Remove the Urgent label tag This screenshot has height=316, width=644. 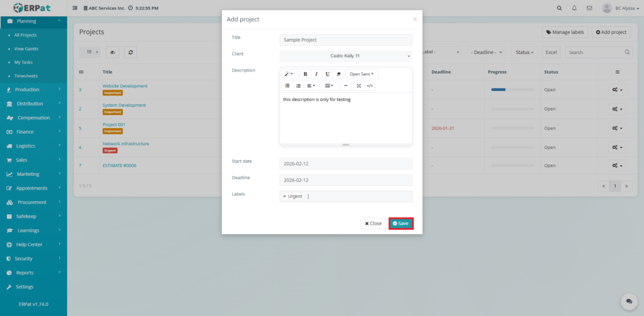tap(284, 197)
